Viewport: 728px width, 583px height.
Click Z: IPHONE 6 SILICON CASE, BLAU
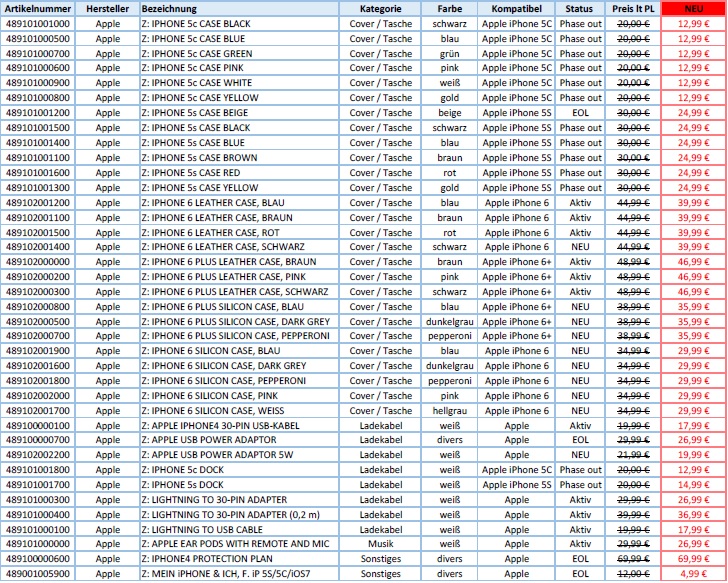(x=239, y=350)
